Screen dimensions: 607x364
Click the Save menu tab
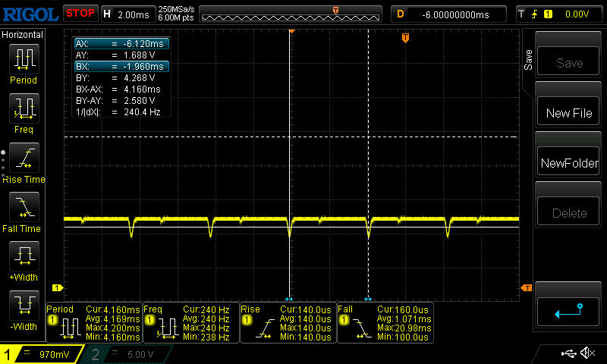point(529,61)
